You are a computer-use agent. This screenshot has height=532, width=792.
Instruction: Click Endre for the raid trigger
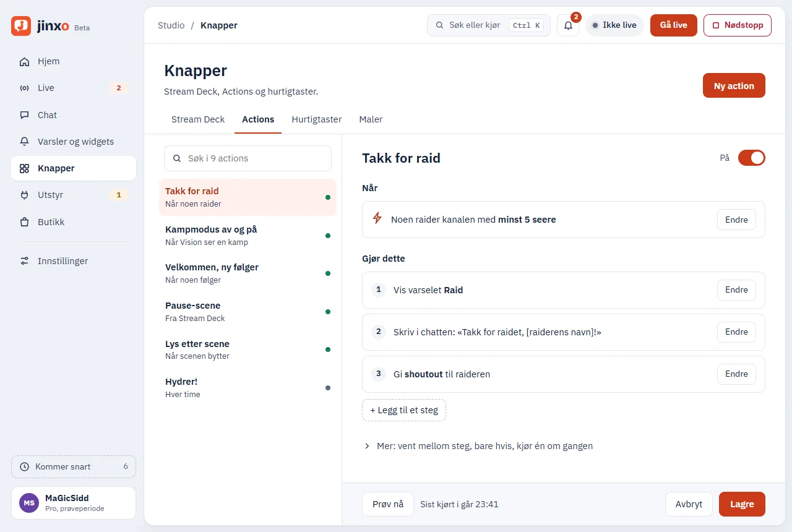tap(736, 220)
